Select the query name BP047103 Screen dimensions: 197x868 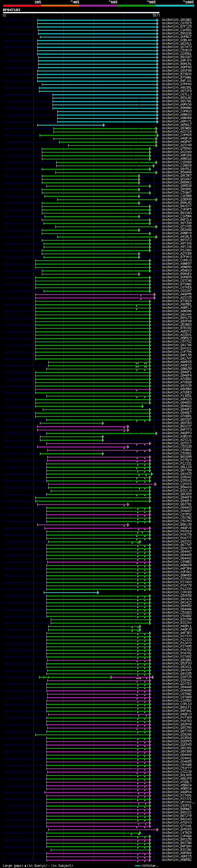tap(11, 10)
